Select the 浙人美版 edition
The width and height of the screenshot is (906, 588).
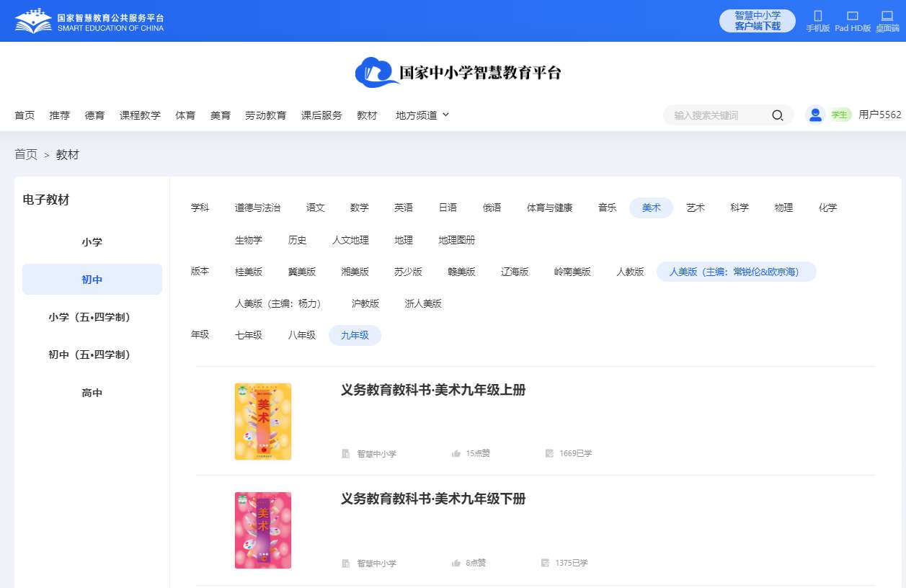pos(423,303)
